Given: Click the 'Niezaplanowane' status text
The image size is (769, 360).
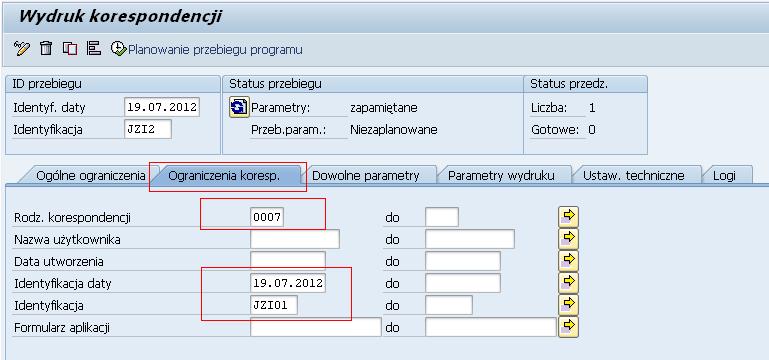Looking at the screenshot, I should 394,130.
